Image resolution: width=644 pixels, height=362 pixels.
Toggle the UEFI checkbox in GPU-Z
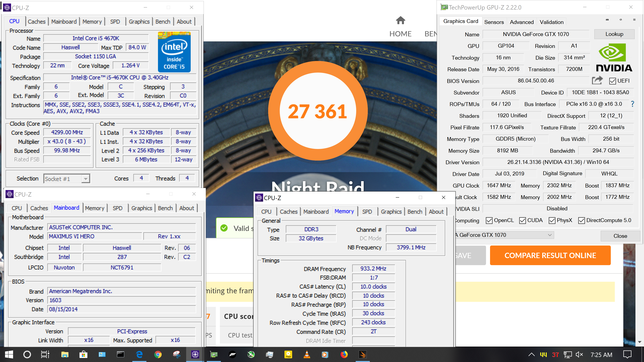(612, 81)
